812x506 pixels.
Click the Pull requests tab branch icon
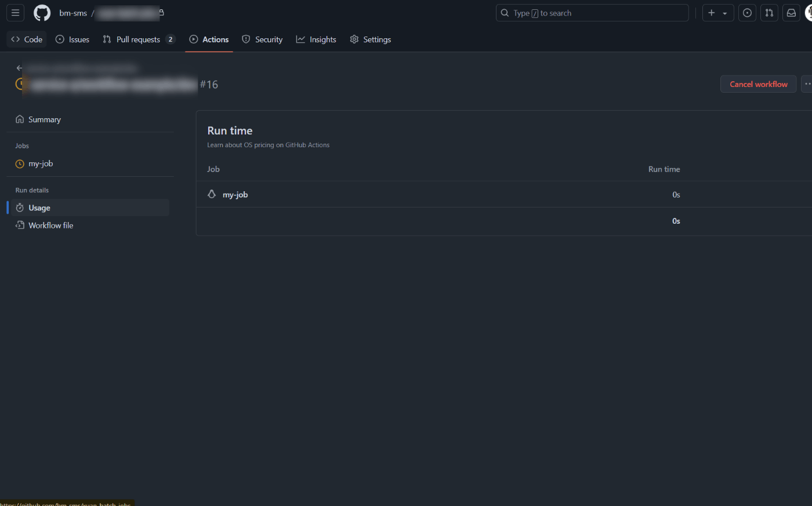[x=107, y=39]
